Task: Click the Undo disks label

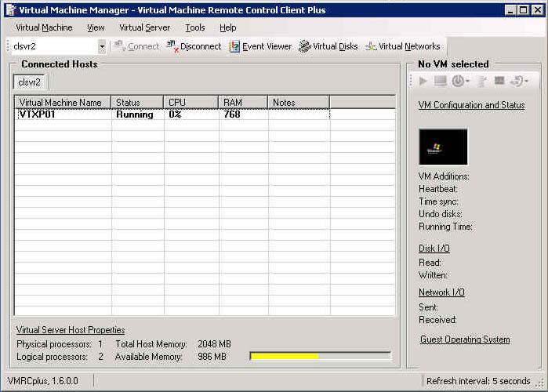Action: (x=441, y=214)
